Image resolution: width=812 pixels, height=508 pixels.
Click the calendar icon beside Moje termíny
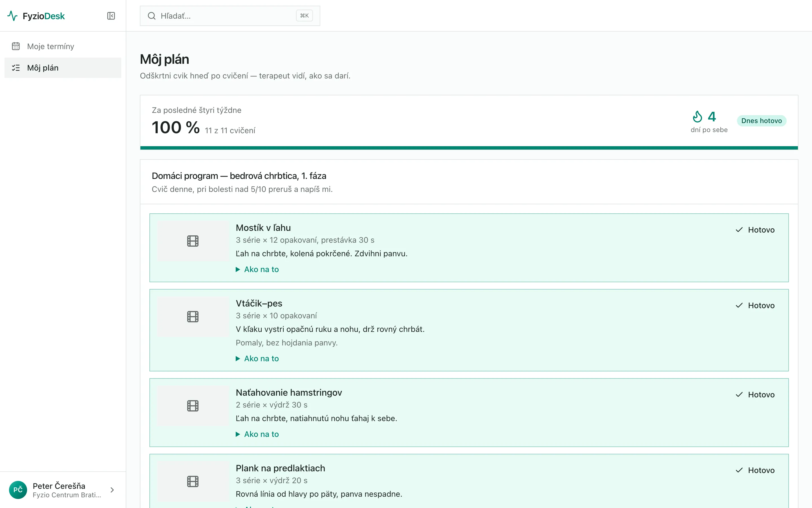tap(16, 46)
